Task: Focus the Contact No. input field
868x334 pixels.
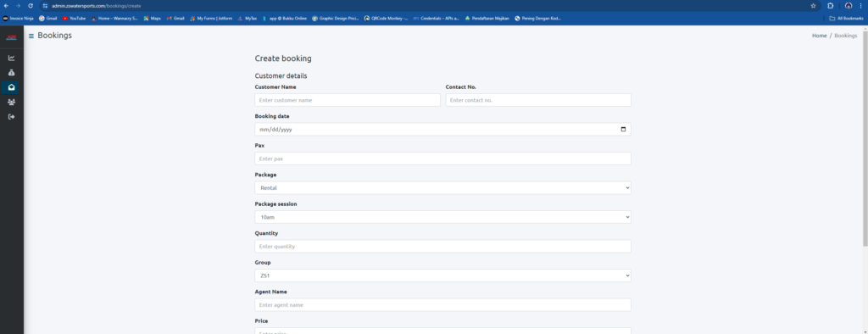Action: (538, 100)
